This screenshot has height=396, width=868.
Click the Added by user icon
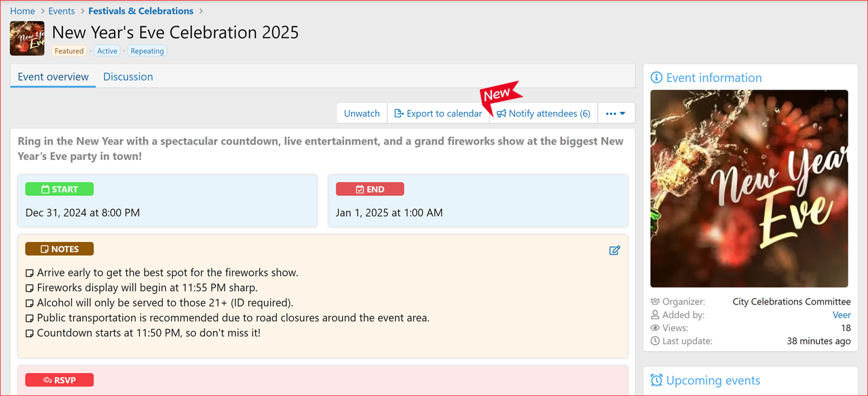pos(655,315)
